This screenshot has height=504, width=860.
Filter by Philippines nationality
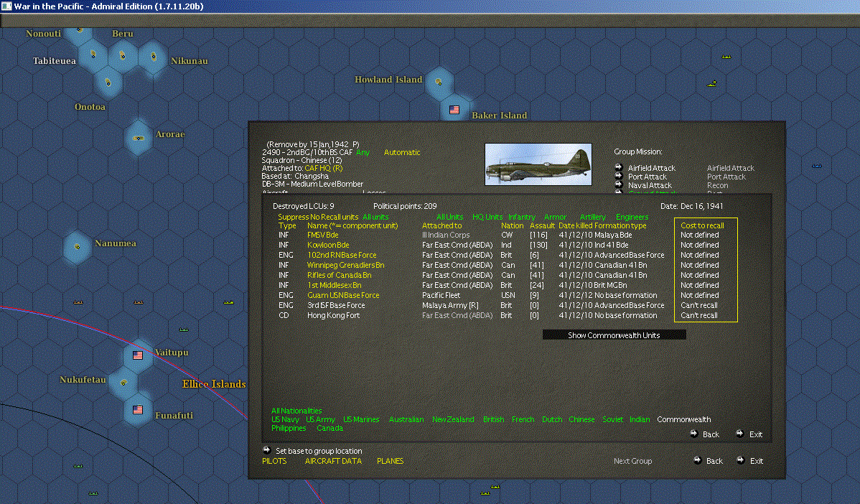pyautogui.click(x=289, y=429)
